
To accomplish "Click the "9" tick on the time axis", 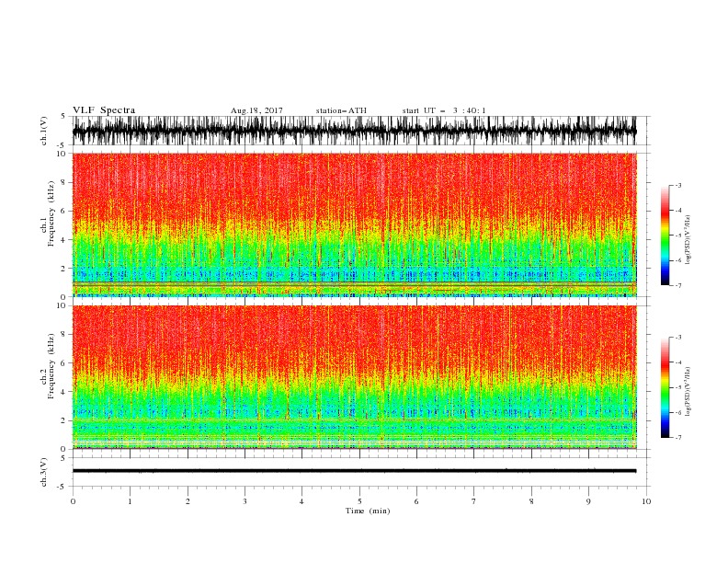I will (588, 501).
